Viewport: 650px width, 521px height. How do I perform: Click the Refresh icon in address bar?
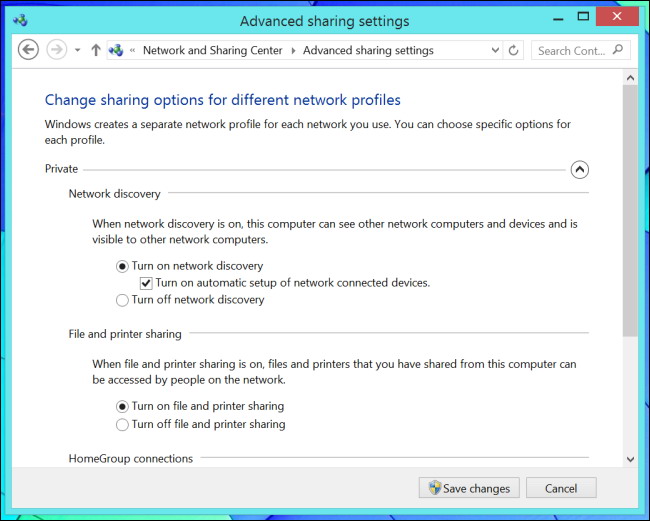pos(514,50)
